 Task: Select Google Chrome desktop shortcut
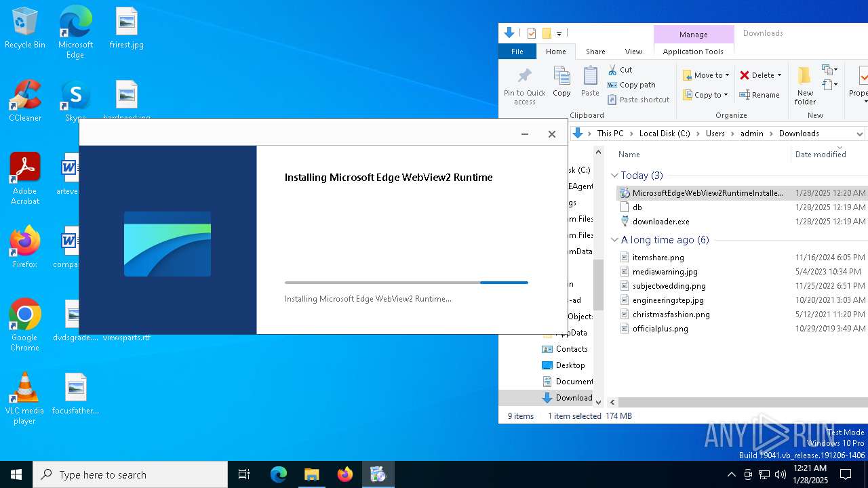coord(25,325)
